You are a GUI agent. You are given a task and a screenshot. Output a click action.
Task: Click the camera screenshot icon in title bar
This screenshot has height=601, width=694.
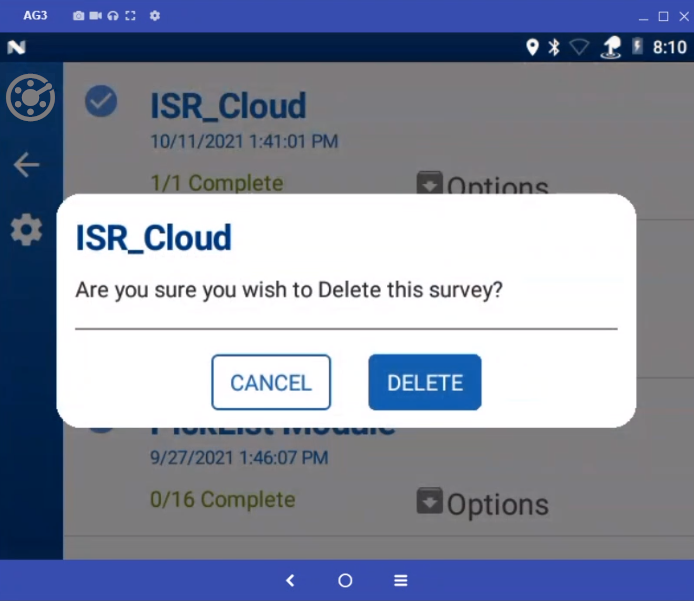point(78,16)
